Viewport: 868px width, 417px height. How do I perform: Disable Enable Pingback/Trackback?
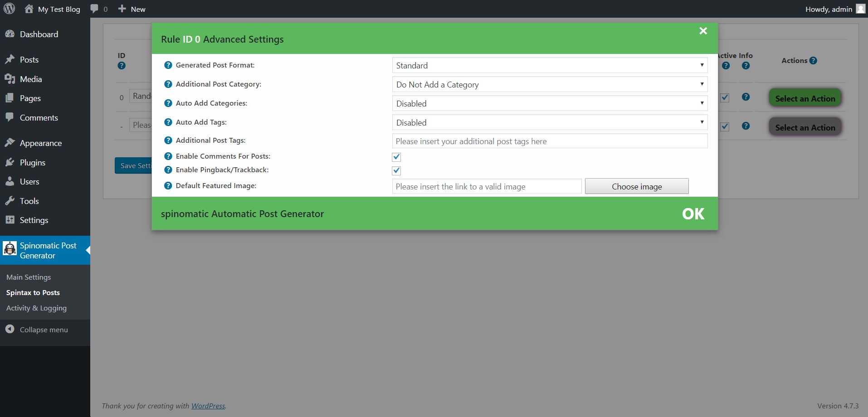[395, 170]
